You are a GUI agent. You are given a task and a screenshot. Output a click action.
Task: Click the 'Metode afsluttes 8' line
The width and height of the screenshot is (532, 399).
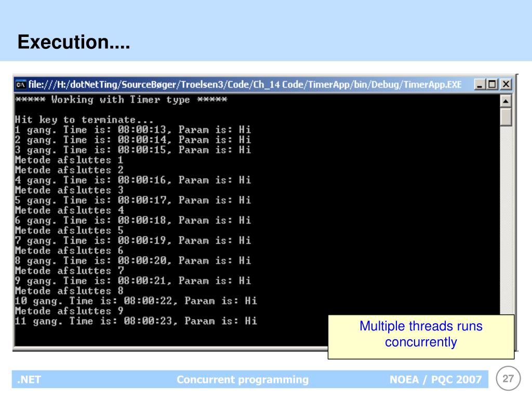pyautogui.click(x=69, y=291)
